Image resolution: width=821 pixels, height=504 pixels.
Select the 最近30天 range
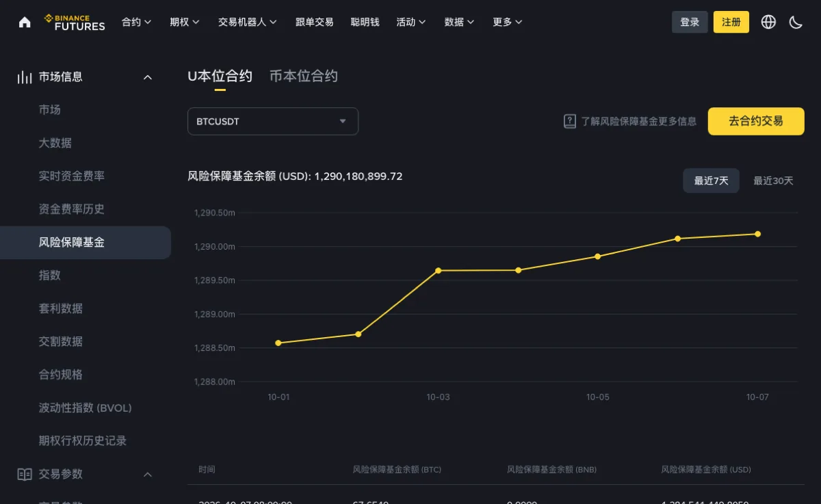click(773, 181)
